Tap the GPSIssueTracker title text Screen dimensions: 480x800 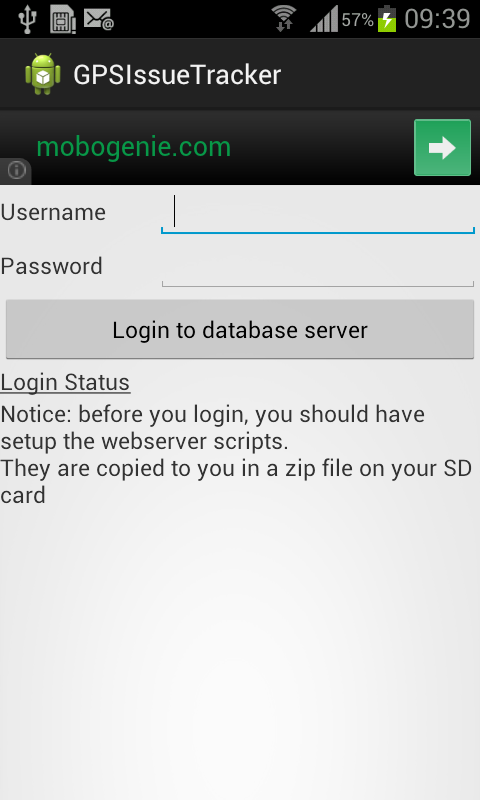coord(177,75)
